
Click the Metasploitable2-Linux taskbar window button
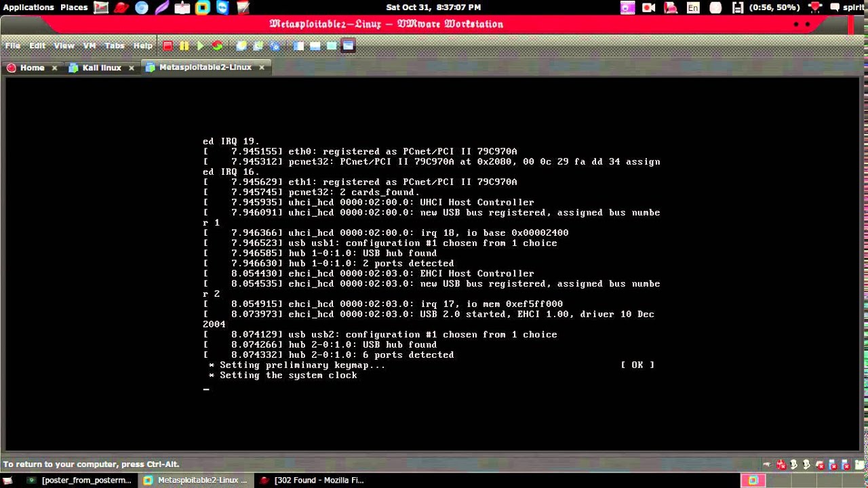pyautogui.click(x=196, y=480)
